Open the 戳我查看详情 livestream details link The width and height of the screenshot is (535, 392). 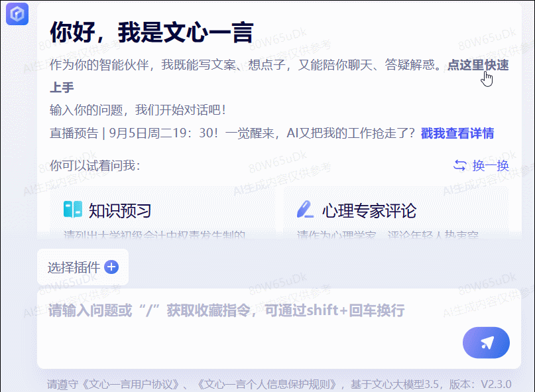tap(457, 133)
